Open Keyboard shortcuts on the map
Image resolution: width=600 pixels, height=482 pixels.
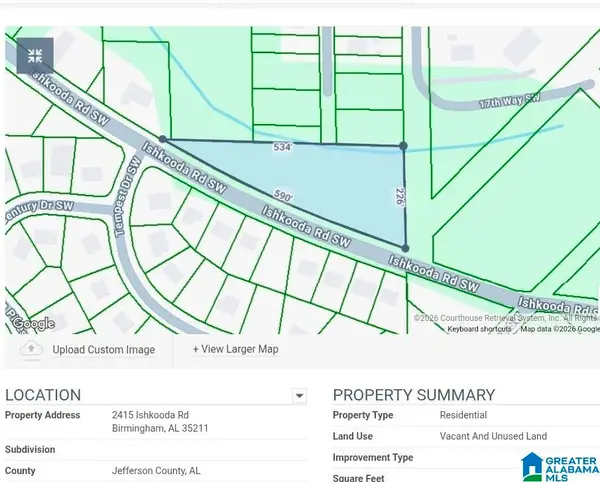479,328
